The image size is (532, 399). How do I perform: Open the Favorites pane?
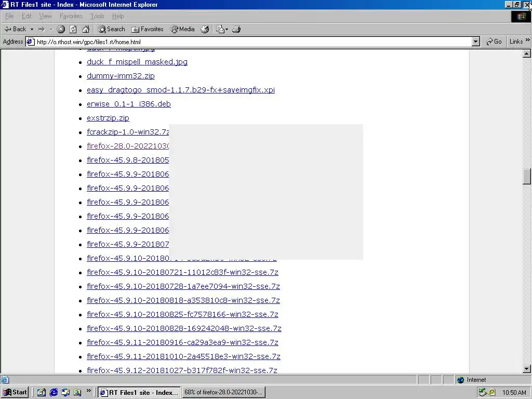(x=147, y=29)
